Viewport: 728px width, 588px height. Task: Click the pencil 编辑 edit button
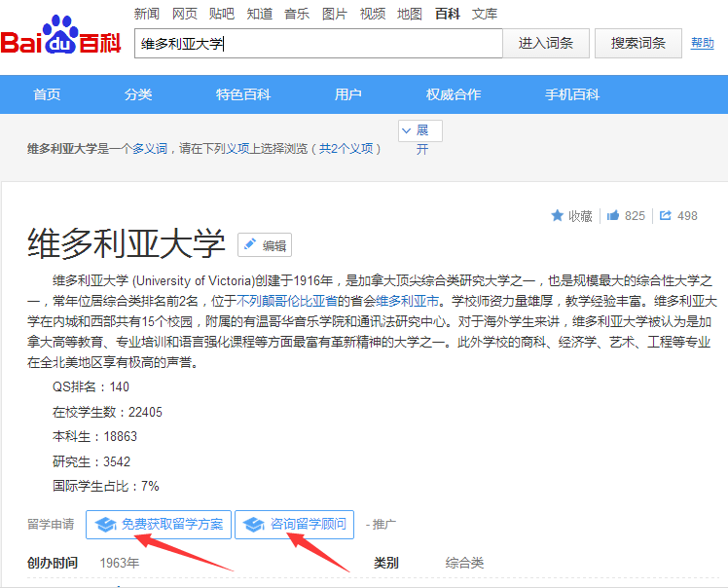(265, 244)
